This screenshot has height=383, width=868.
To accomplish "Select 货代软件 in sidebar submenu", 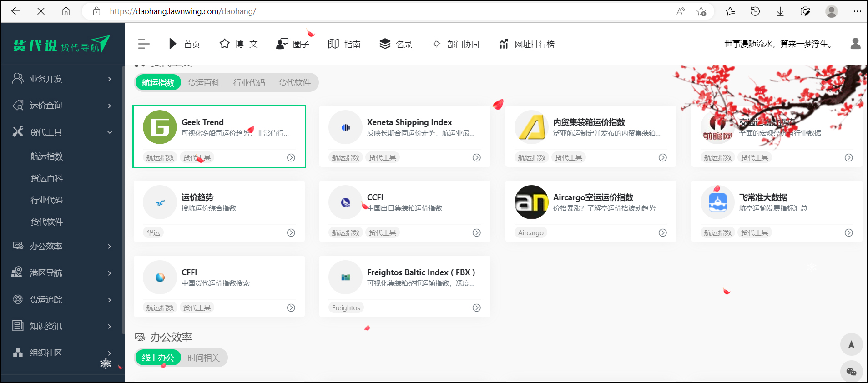I will [x=46, y=222].
